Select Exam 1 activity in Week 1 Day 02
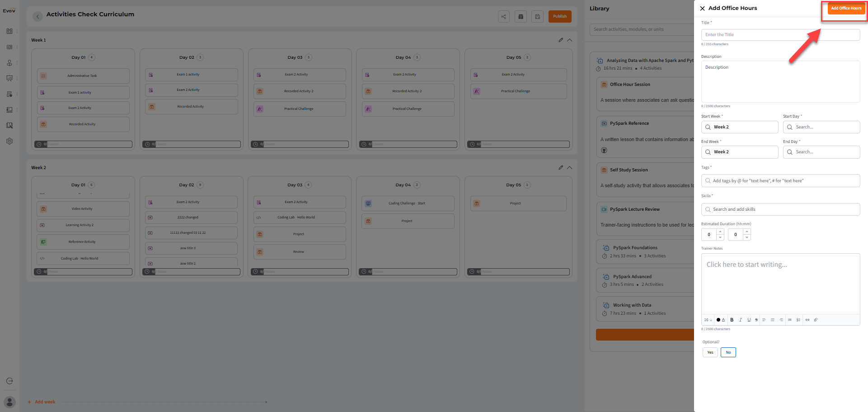Viewport: 868px width, 412px height. 192,75
